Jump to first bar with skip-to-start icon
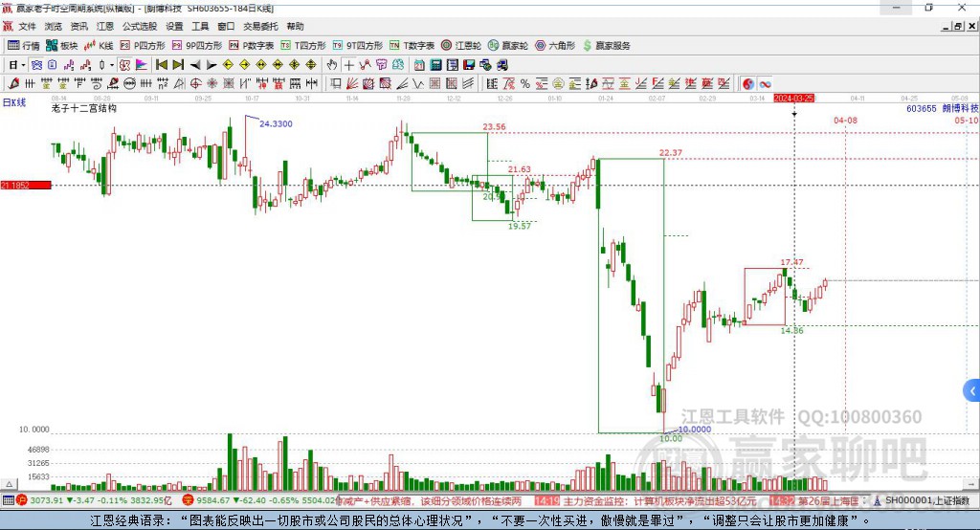The image size is (980, 530). click(162, 65)
